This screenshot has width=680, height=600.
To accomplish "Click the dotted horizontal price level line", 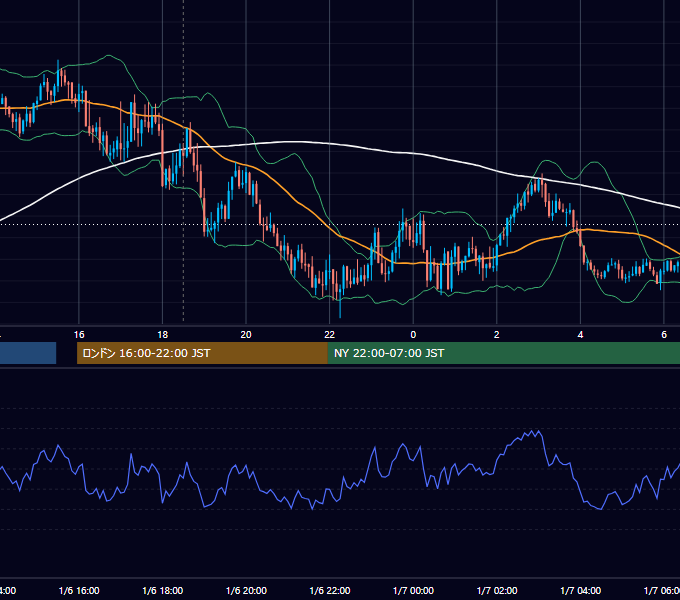I will point(340,224).
